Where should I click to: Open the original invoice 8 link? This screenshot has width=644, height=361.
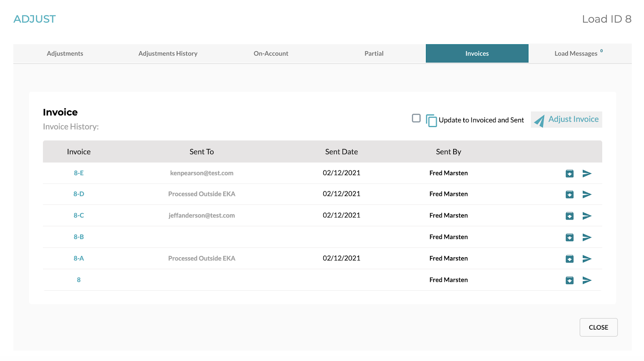(78, 280)
